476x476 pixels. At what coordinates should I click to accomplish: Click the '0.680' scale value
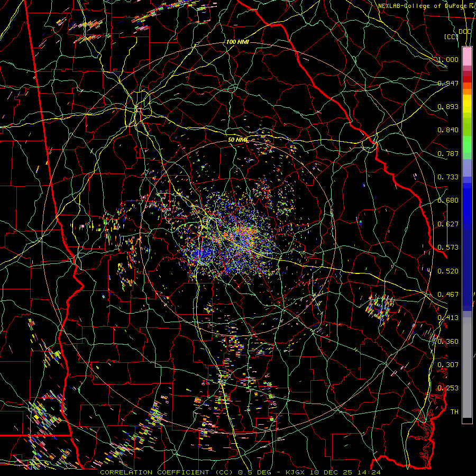(x=448, y=200)
